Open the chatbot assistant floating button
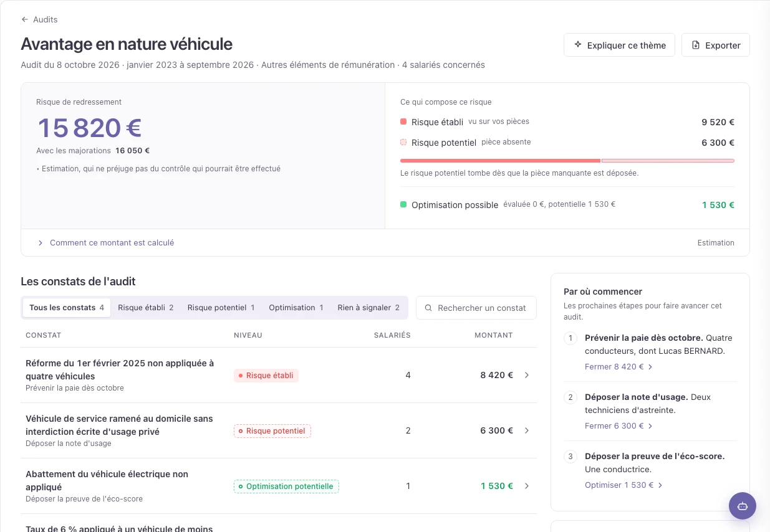The height and width of the screenshot is (532, 770). pyautogui.click(x=743, y=506)
